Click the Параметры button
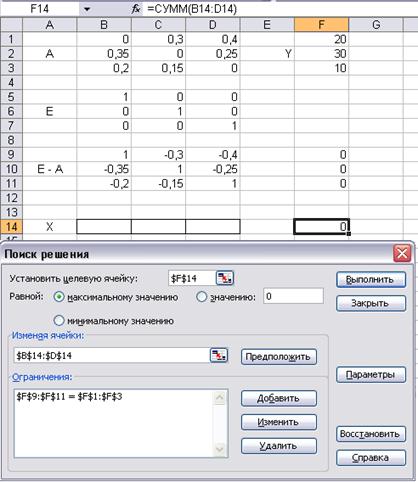This screenshot has height=482, width=418. pyautogui.click(x=371, y=375)
